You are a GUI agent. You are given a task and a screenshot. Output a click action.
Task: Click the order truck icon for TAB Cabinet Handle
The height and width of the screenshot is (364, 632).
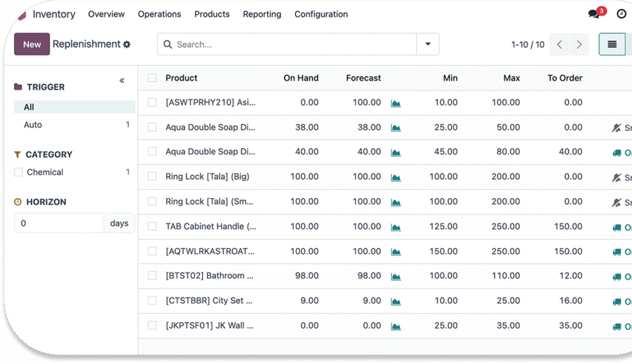click(616, 227)
